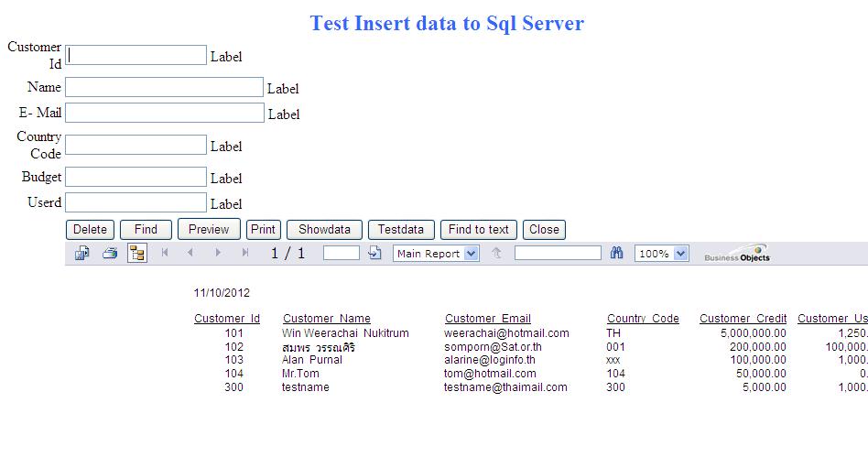868x457 pixels.
Task: Click the Customer_Credit column header
Action: [743, 319]
